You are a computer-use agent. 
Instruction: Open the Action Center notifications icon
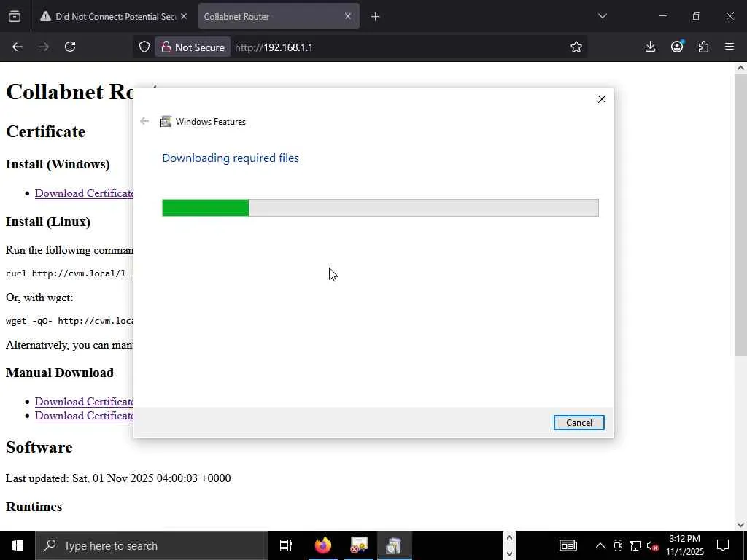click(723, 545)
